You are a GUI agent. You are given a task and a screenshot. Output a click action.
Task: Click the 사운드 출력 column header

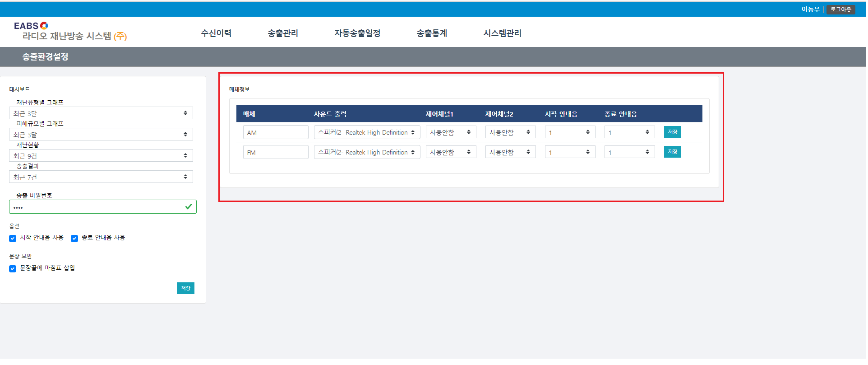click(330, 114)
